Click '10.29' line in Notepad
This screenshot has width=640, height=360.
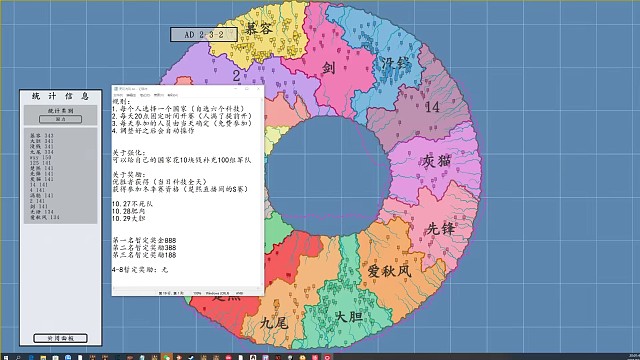point(129,218)
